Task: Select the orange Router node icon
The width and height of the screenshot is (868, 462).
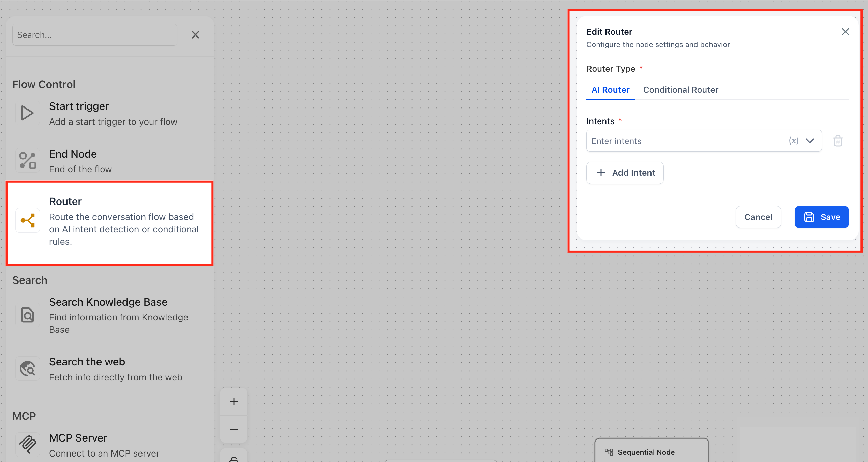Action: click(x=28, y=220)
